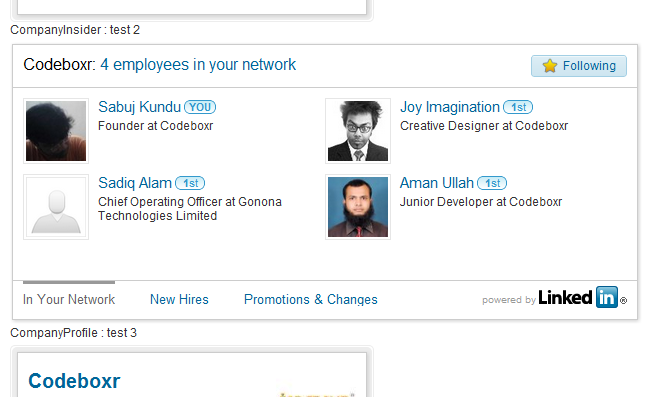Open the Aman Ullah name link

click(x=437, y=183)
